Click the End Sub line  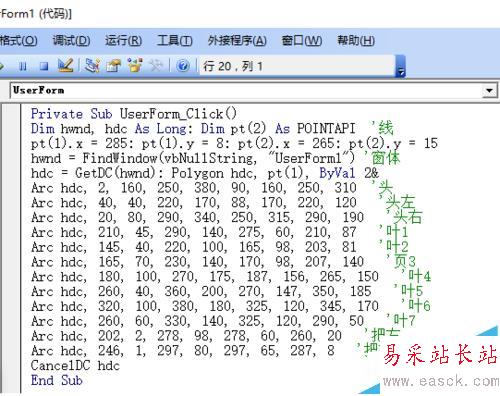pos(57,380)
